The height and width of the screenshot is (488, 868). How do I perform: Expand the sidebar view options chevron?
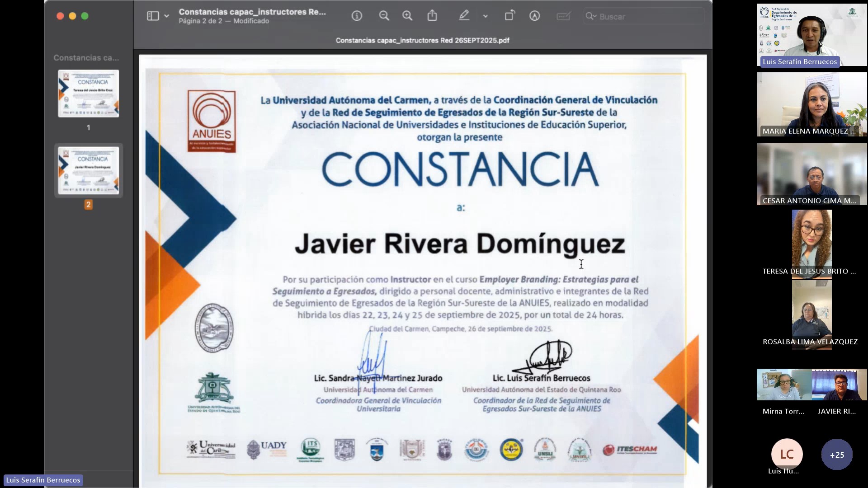tap(167, 16)
